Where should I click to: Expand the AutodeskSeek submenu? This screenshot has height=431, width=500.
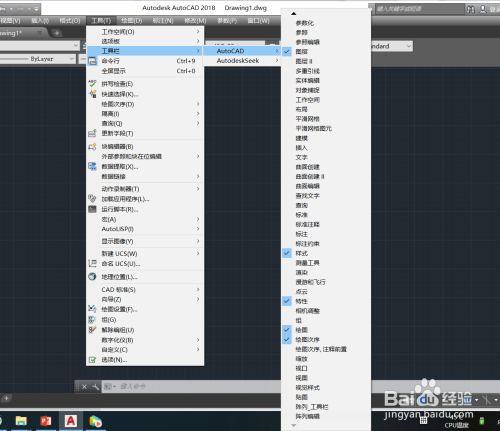pyautogui.click(x=242, y=61)
